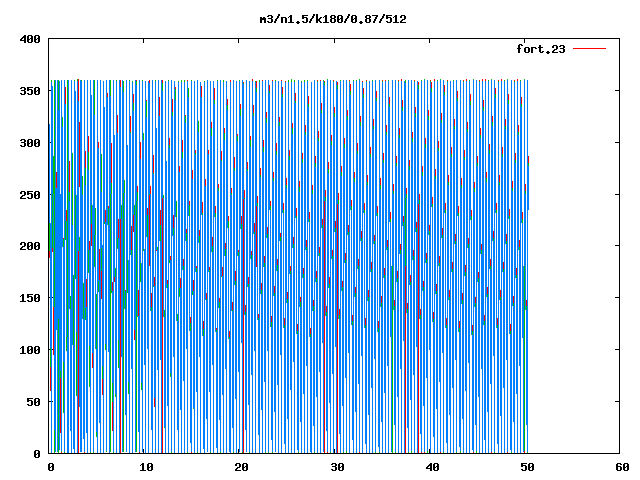
Task: Click x-axis label 20
Action: (x=241, y=467)
